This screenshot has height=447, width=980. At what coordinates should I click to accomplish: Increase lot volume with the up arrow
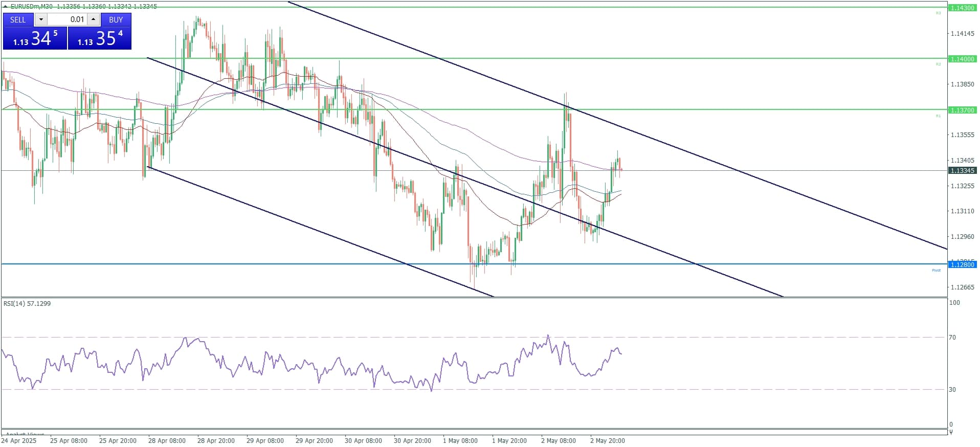[x=93, y=19]
